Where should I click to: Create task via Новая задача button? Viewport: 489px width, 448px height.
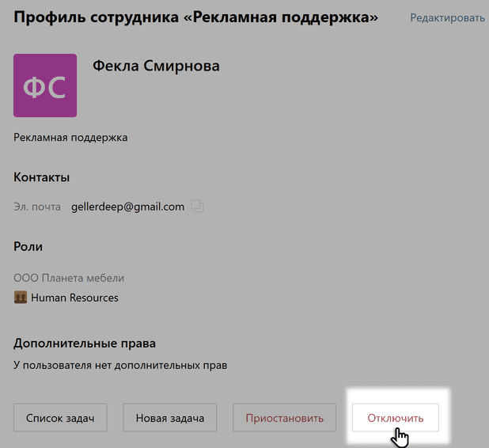tap(170, 418)
